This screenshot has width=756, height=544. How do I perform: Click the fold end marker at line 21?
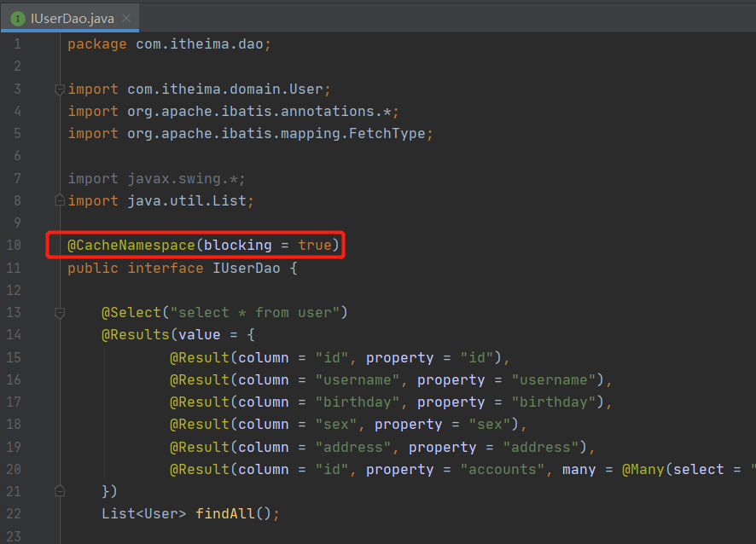click(60, 491)
